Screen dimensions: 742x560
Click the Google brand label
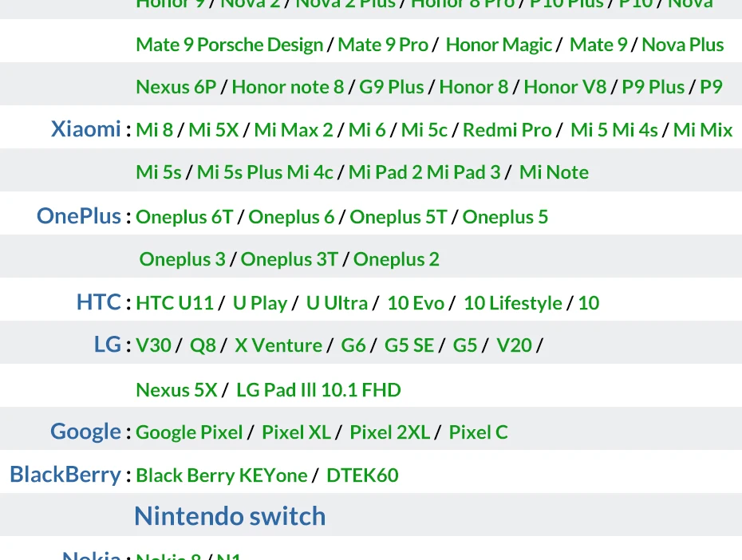click(x=85, y=432)
